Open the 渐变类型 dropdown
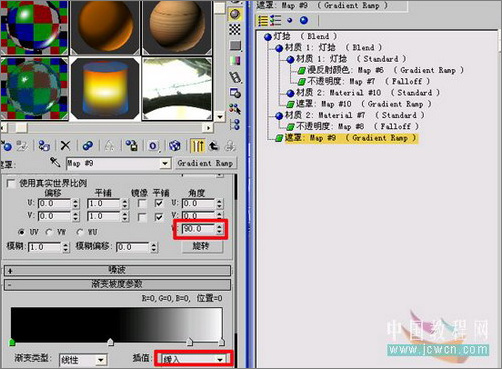 pos(101,360)
